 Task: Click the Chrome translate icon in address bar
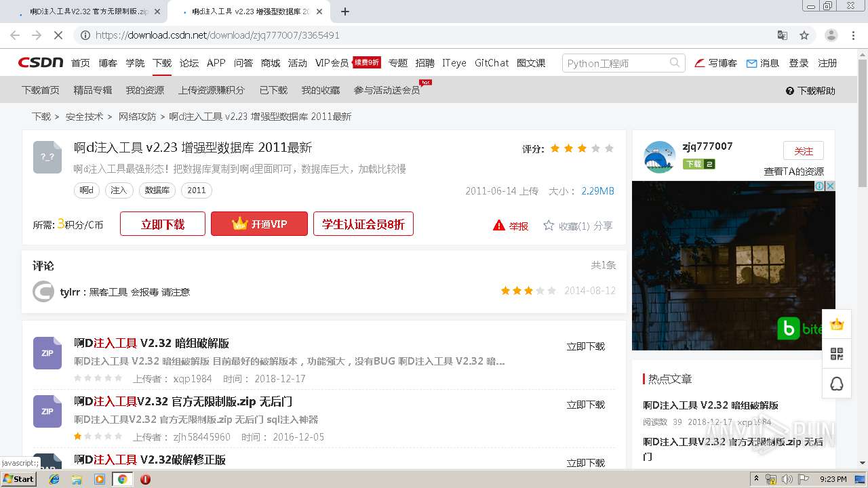[x=783, y=35]
